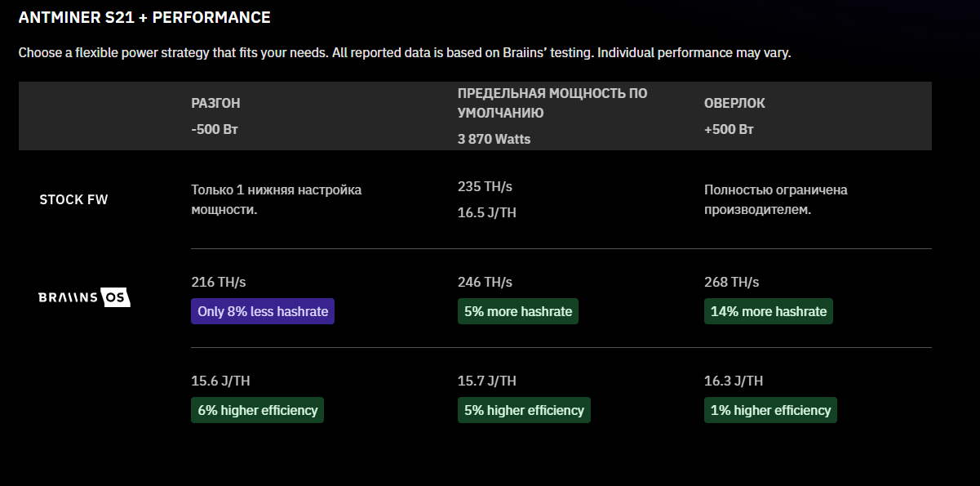Click the '5% more hashrate' badge
980x486 pixels.
pos(518,311)
